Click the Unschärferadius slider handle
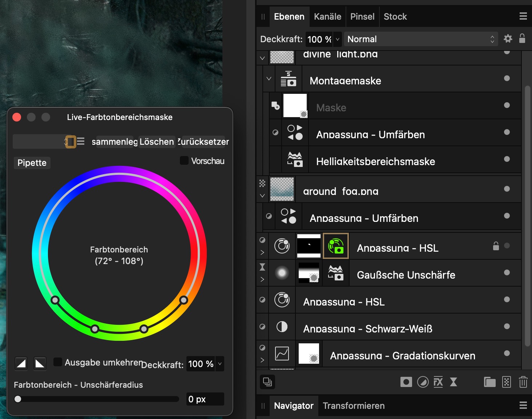 18,399
